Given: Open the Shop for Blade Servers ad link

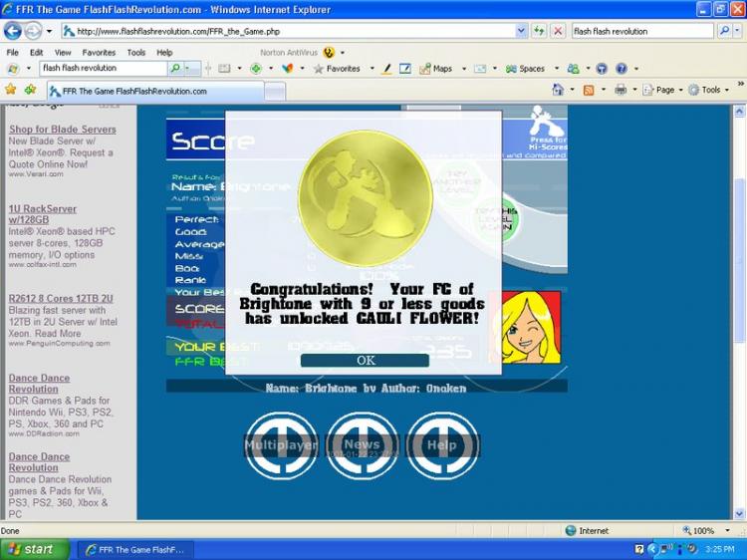Looking at the screenshot, I should 62,130.
